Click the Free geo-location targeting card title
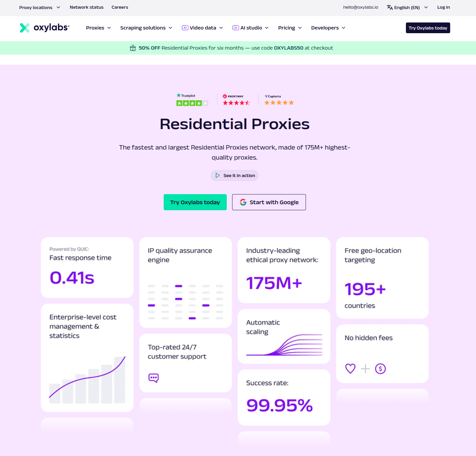Screen dimensions: 476x456 click(373, 255)
